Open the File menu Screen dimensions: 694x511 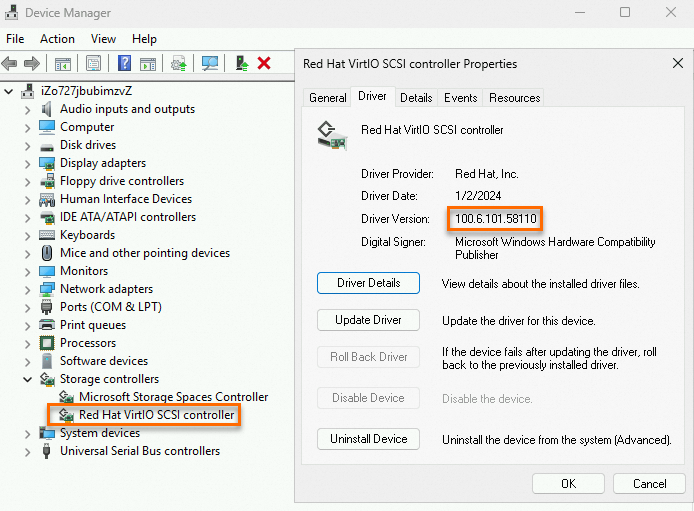point(15,39)
